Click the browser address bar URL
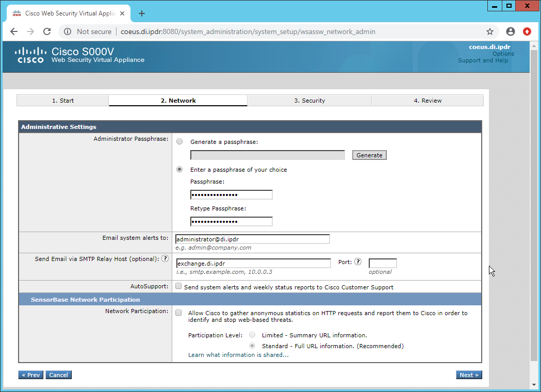541x392 pixels. [248, 32]
